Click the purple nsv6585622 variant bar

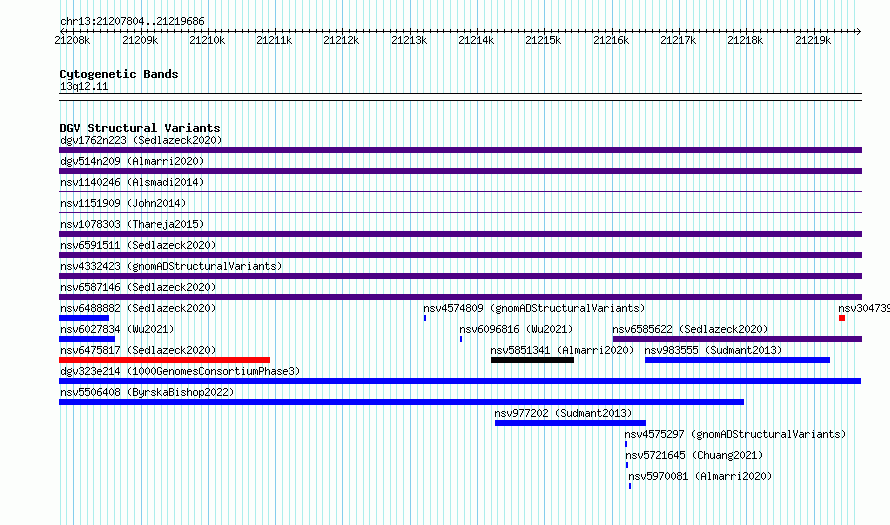(737, 339)
